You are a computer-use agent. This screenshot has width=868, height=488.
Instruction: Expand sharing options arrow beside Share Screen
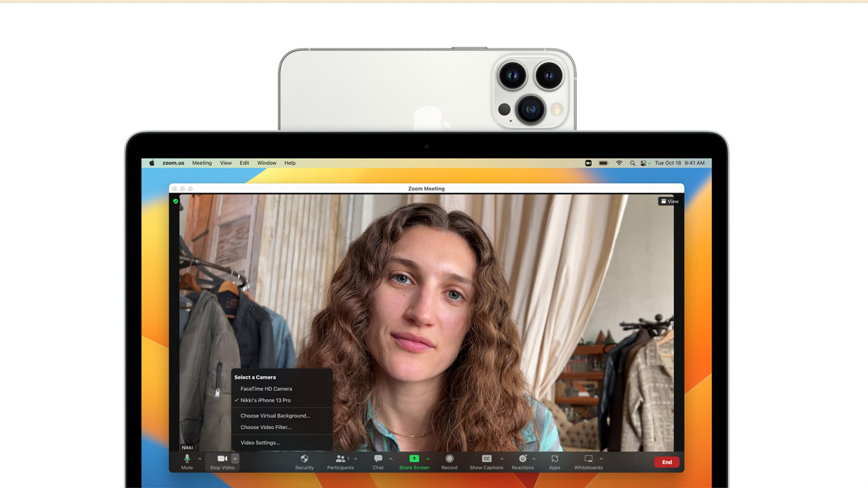(427, 459)
